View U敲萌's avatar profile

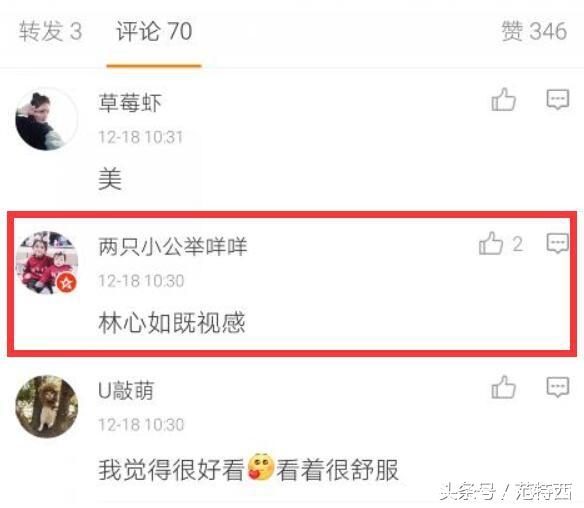(x=47, y=407)
